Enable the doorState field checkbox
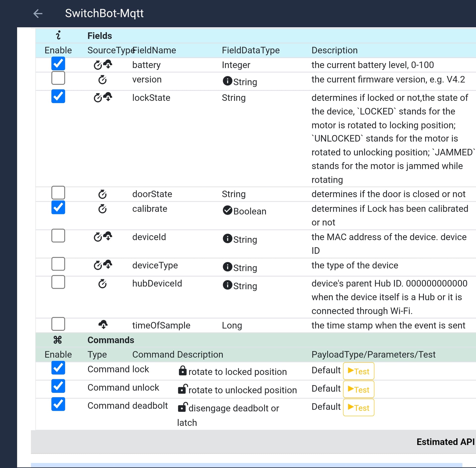 (58, 193)
